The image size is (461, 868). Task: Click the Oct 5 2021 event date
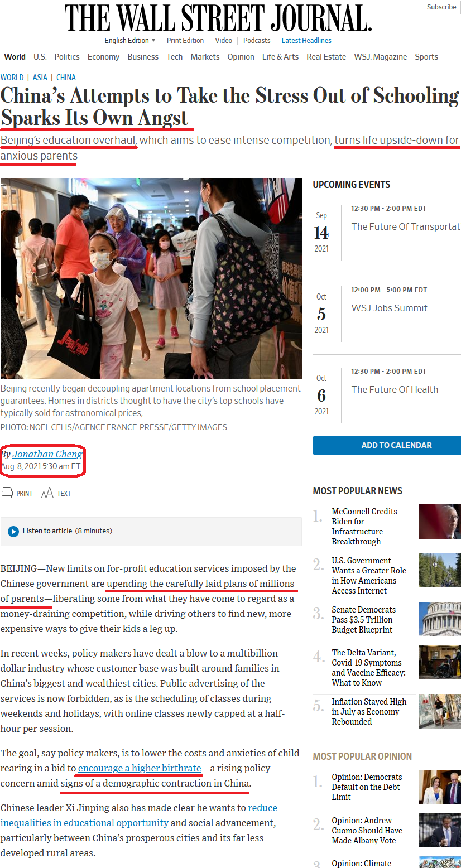tap(321, 314)
